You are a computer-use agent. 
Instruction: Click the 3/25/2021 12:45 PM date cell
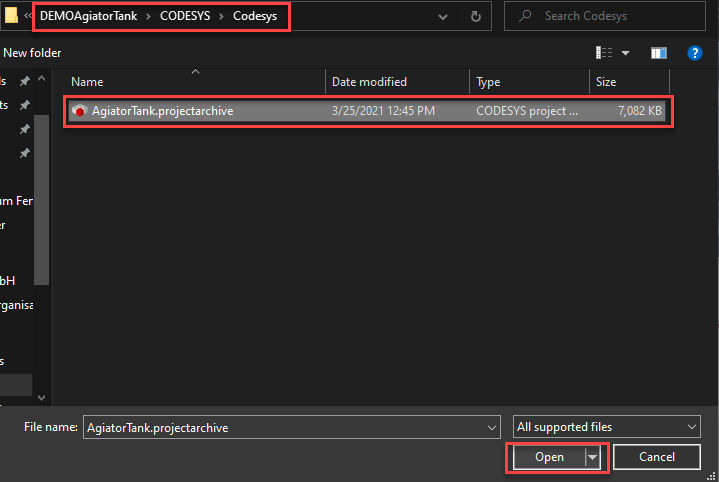(383, 111)
